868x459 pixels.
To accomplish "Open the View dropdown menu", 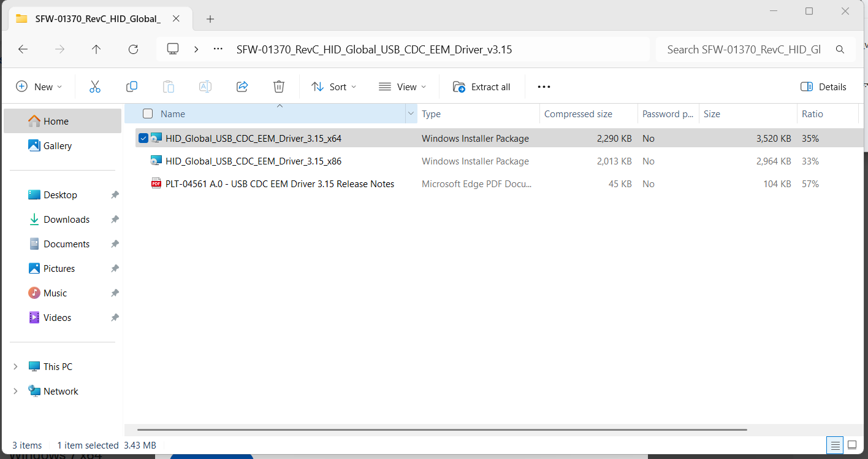I will point(402,87).
